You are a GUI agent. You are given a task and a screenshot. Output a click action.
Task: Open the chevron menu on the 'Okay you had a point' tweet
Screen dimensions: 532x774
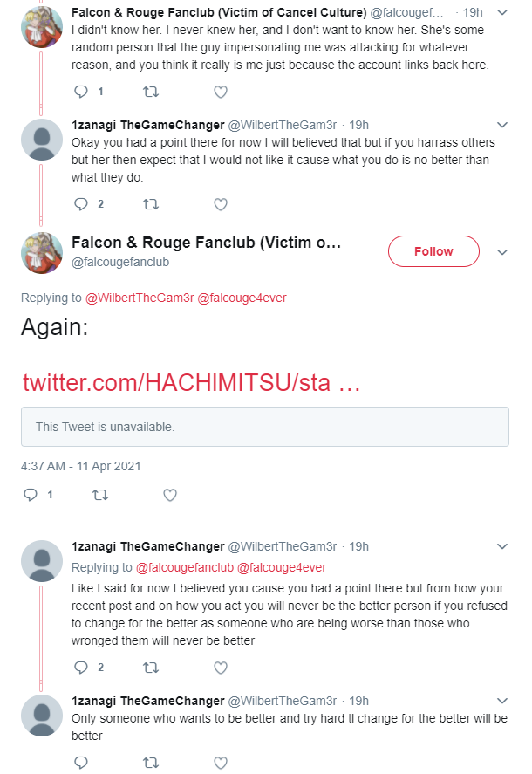[502, 125]
